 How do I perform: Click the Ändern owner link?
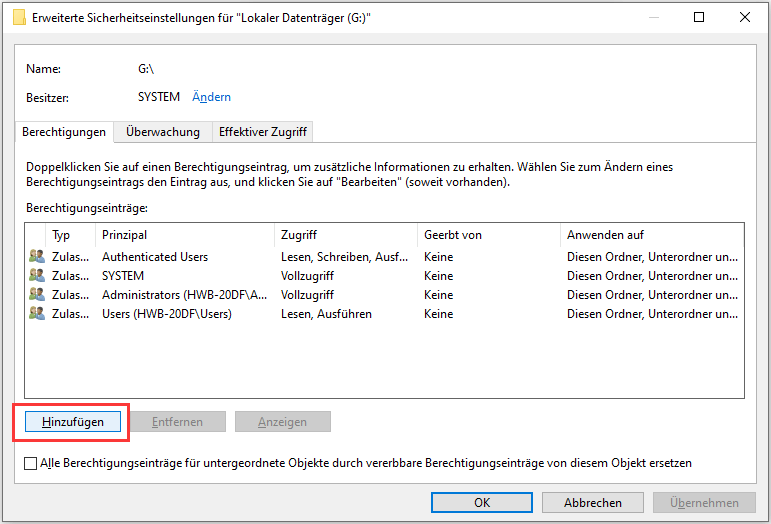[211, 97]
